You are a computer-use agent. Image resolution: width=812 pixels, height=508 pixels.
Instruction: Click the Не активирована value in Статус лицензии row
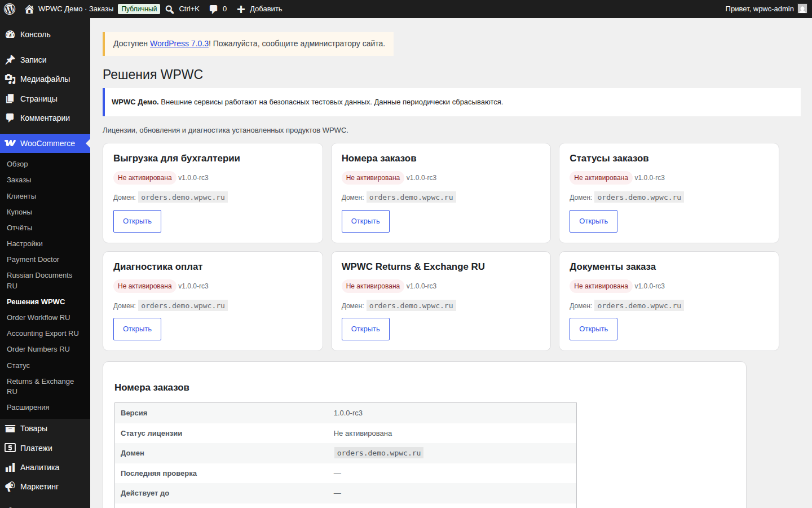(363, 433)
